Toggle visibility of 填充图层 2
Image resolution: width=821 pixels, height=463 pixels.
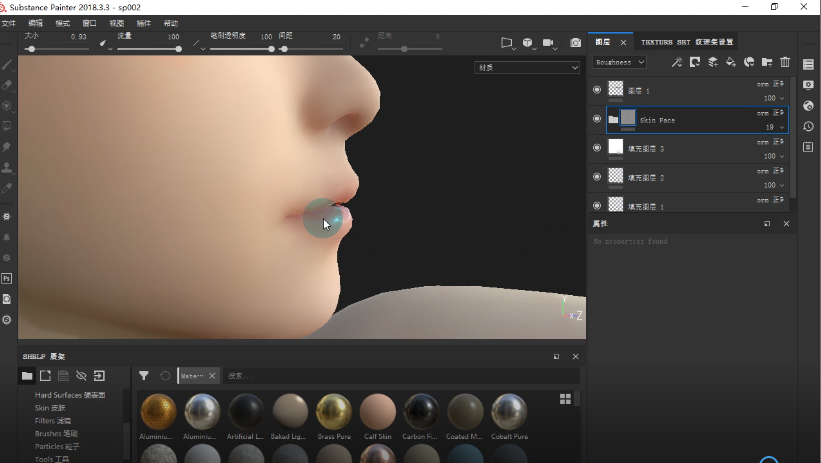[597, 177]
